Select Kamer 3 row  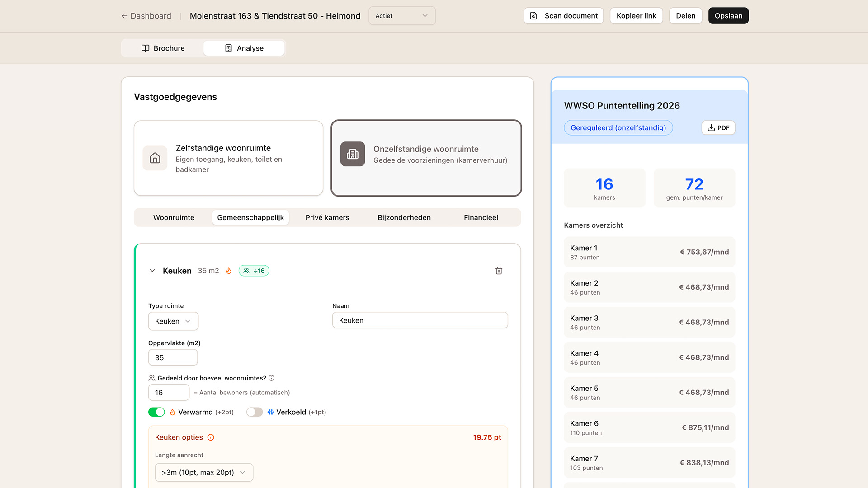[x=649, y=323]
